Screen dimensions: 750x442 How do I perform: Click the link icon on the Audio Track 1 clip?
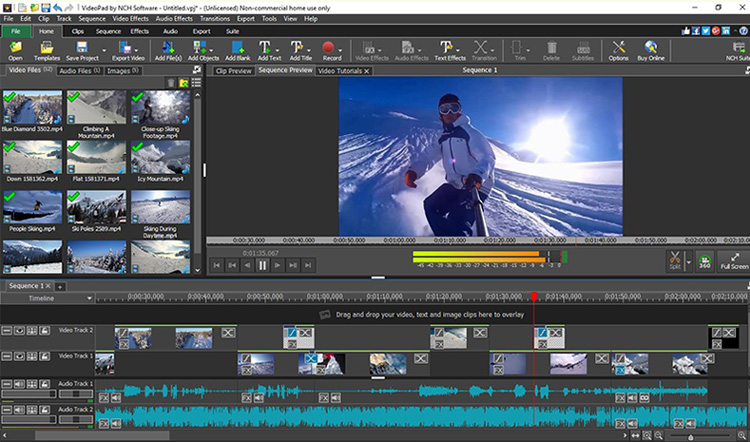pos(644,398)
